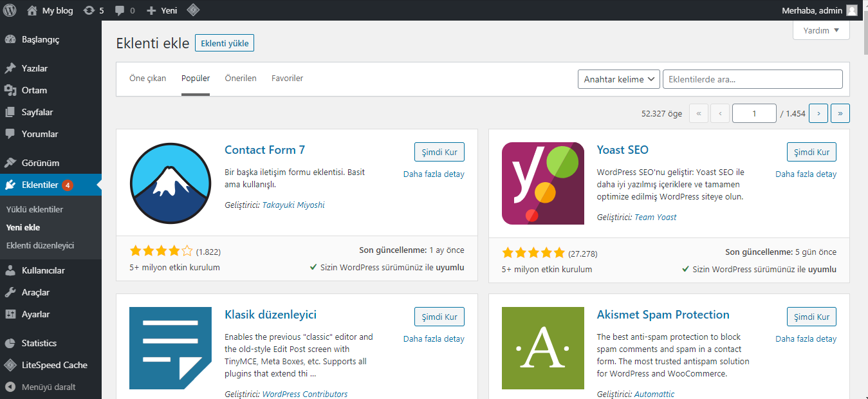
Task: Click the Yeni plus icon in admin bar
Action: [x=151, y=10]
